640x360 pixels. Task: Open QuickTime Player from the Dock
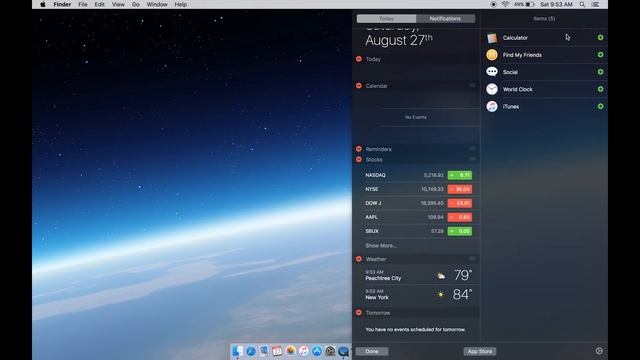coord(343,351)
